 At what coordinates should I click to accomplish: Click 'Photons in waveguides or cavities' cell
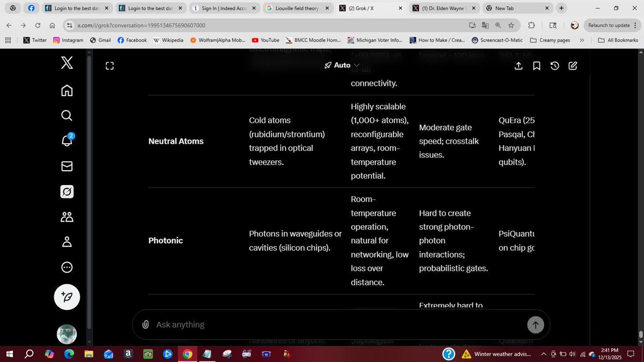[295, 241]
